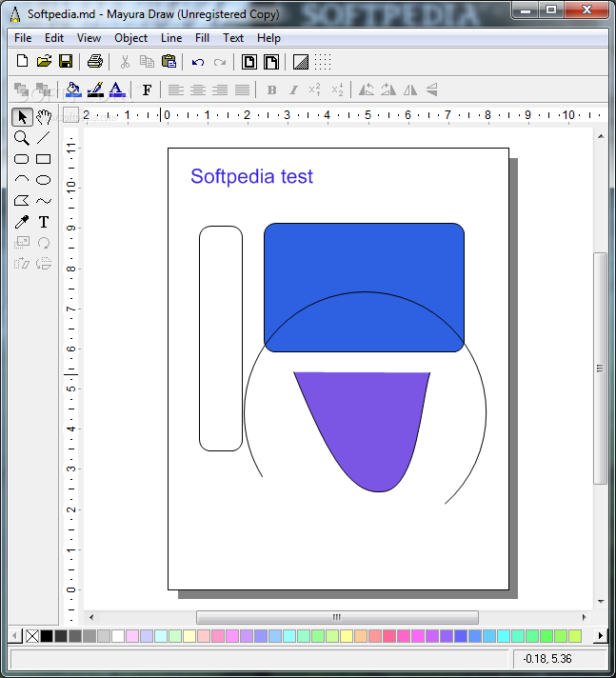Pick the black color swatch

47,636
